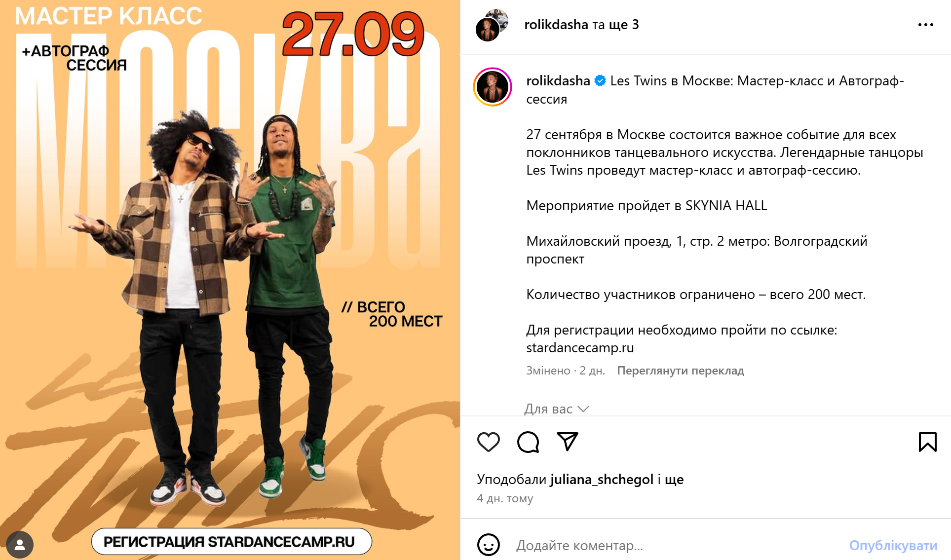Open the emoji picker smiley icon
The image size is (951, 560).
(489, 545)
